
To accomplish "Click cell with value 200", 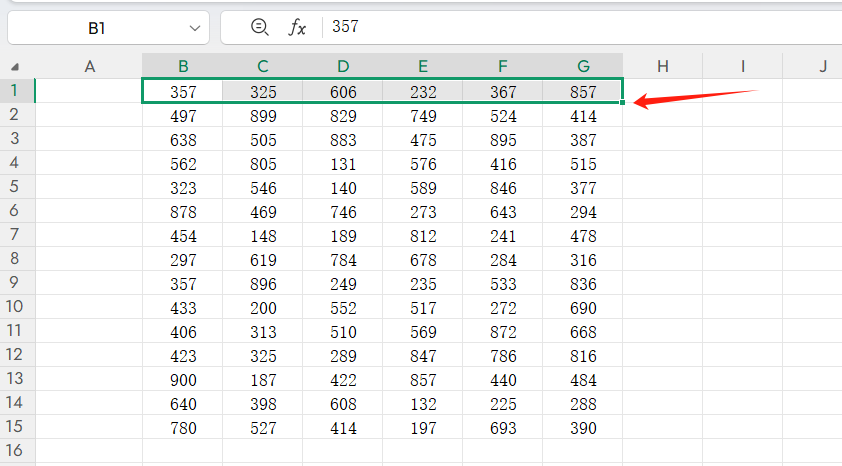I will 263,308.
